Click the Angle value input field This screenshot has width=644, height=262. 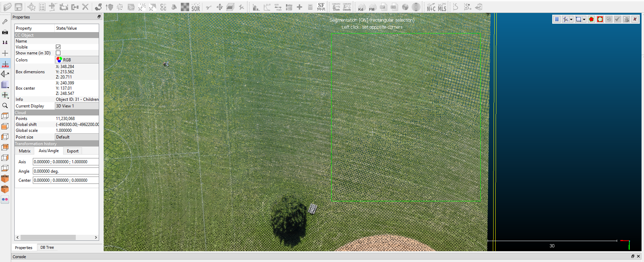click(66, 171)
